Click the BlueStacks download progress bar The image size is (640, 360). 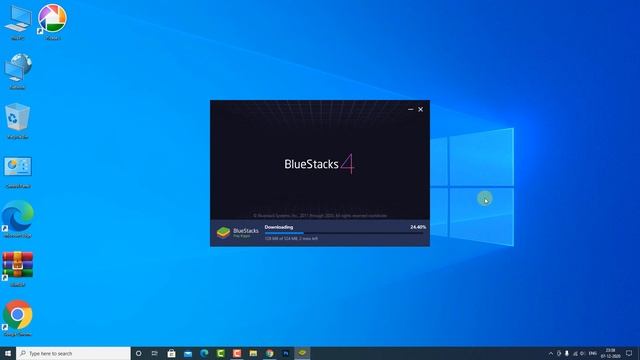coord(345,233)
